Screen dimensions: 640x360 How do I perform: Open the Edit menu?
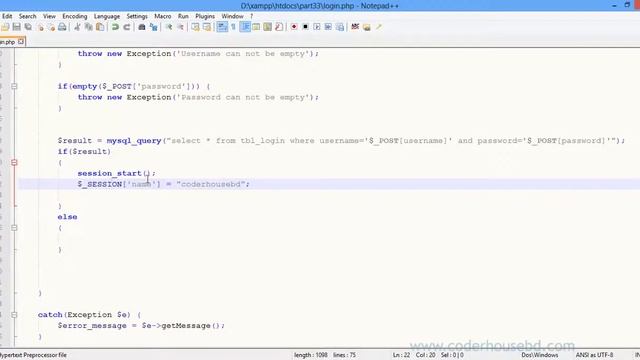7,16
